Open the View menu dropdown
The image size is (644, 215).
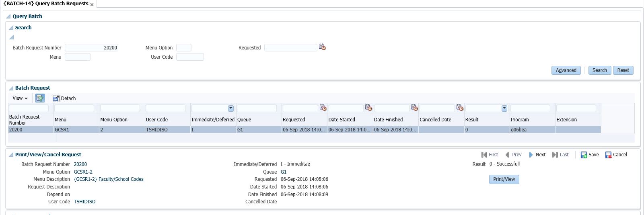pos(20,98)
